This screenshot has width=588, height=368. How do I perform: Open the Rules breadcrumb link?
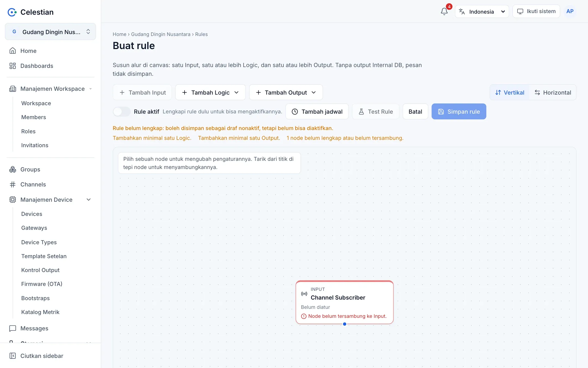pos(201,34)
